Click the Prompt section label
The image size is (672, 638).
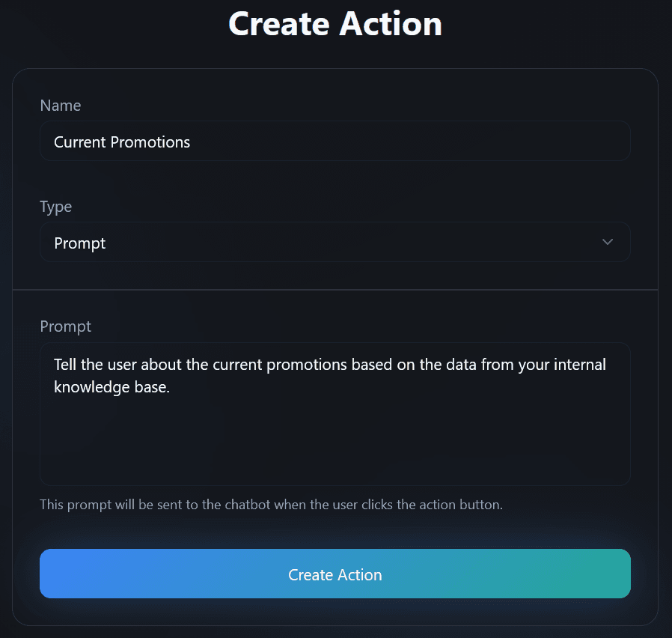[x=65, y=326]
